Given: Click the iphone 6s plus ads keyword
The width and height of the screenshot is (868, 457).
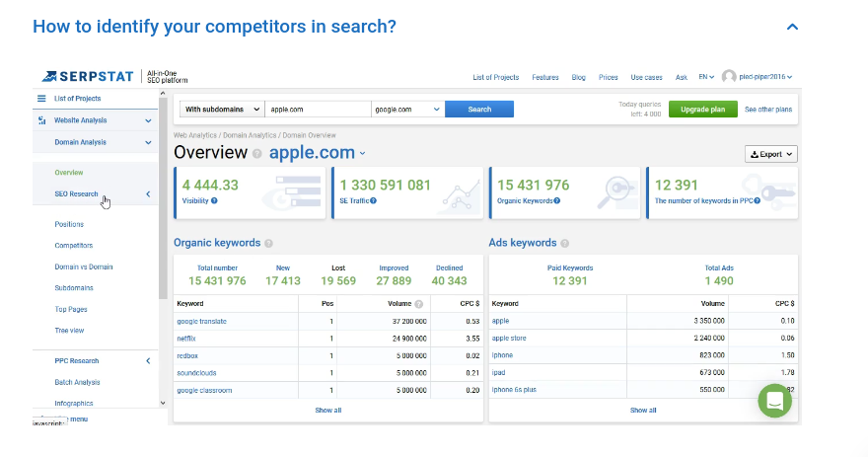Looking at the screenshot, I should coord(514,390).
